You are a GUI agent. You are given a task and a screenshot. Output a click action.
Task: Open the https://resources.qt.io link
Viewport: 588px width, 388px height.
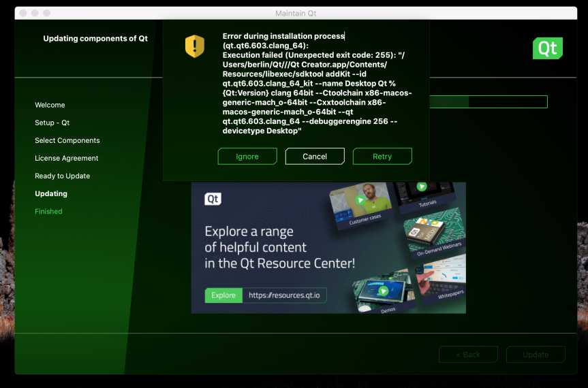[284, 295]
